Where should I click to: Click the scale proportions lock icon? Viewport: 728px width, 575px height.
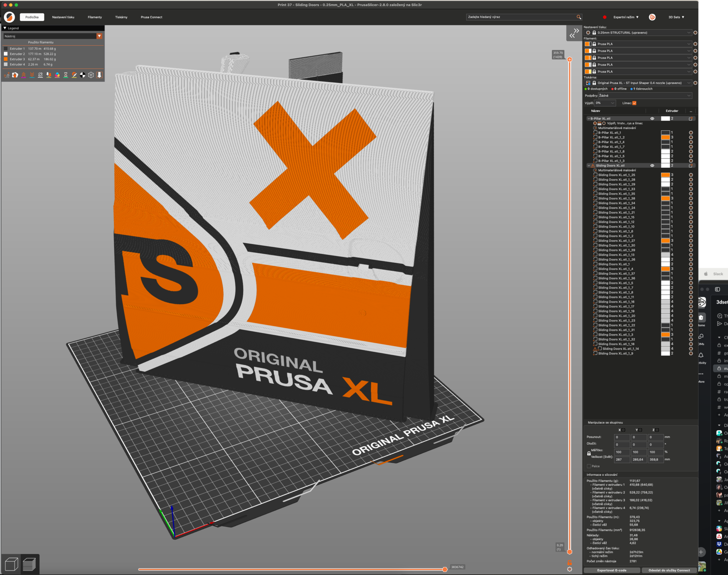point(589,454)
